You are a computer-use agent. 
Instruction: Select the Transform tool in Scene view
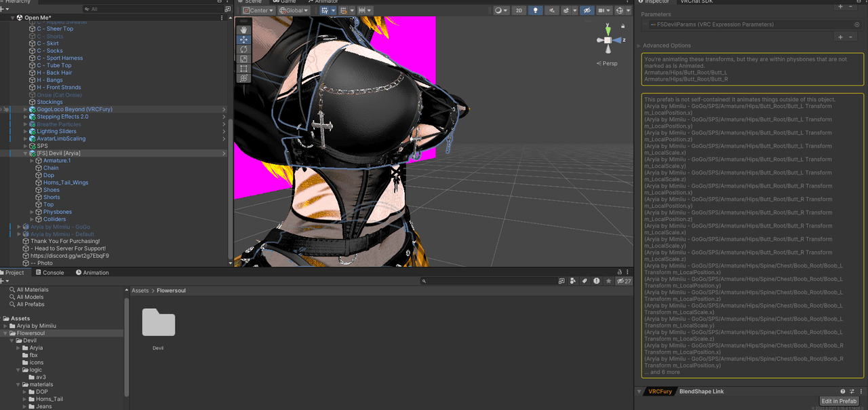pos(243,78)
